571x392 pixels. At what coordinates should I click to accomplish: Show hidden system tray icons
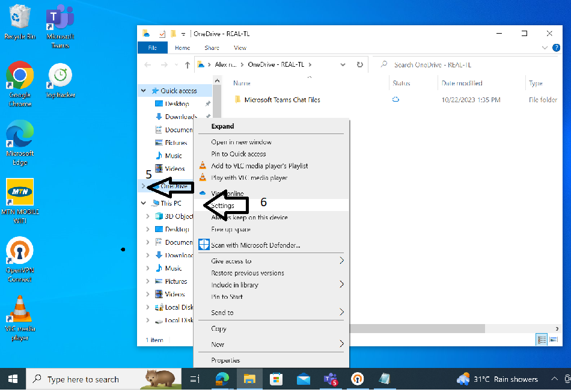[554, 379]
